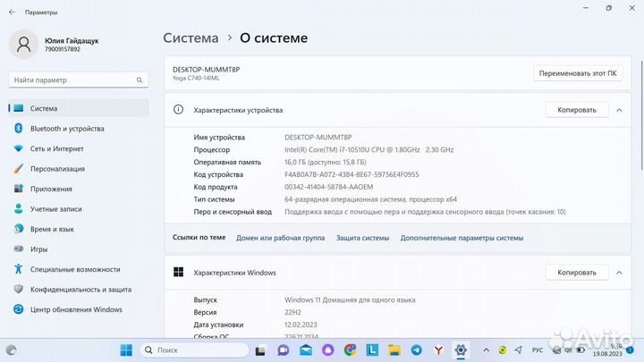
Task: Open Bluetooth и устройства settings
Action: 79,129
